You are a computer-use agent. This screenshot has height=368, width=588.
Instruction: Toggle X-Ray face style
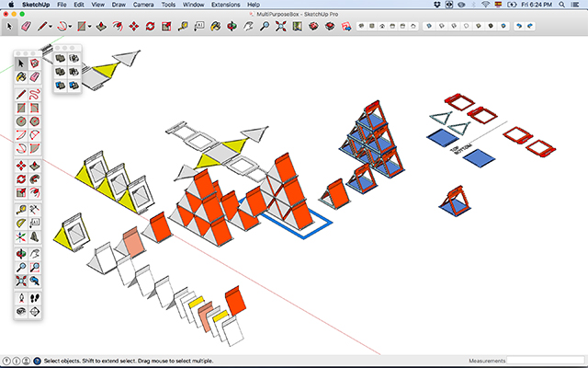429,26
